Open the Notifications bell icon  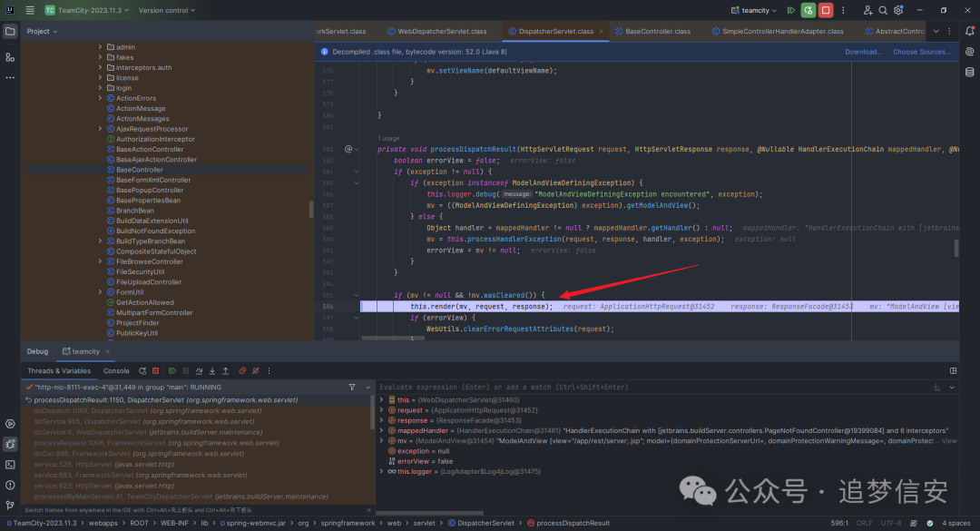tap(968, 31)
